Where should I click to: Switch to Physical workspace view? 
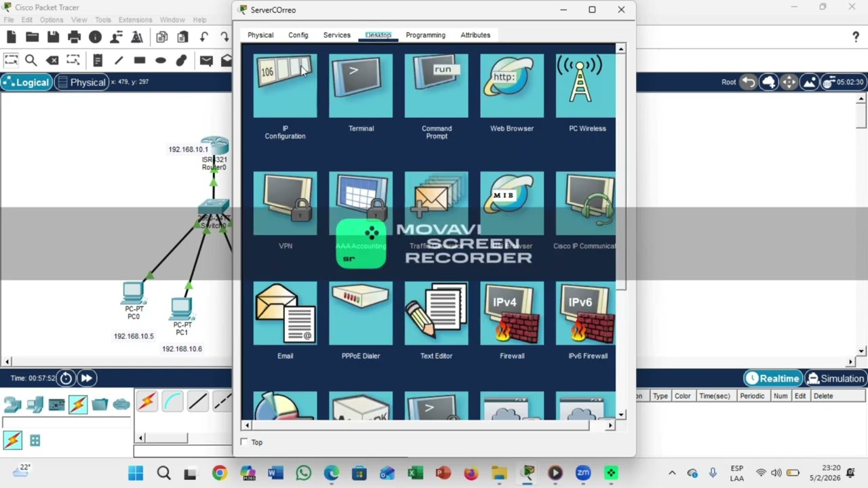coord(81,82)
